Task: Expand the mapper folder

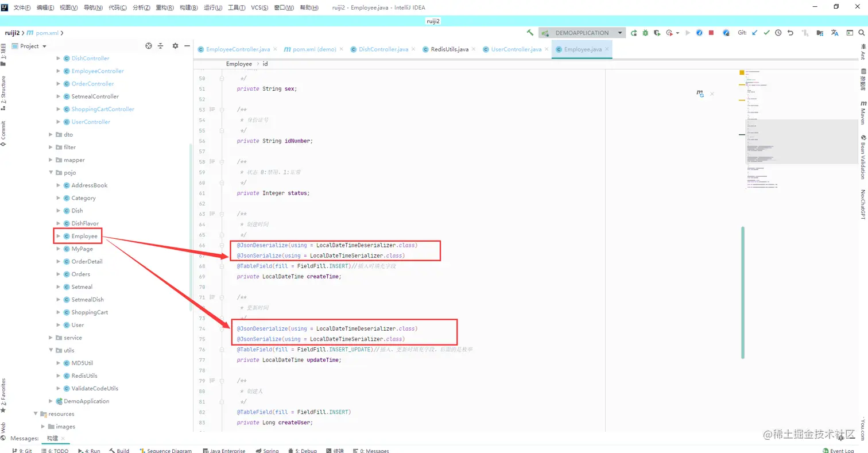Action: click(51, 160)
